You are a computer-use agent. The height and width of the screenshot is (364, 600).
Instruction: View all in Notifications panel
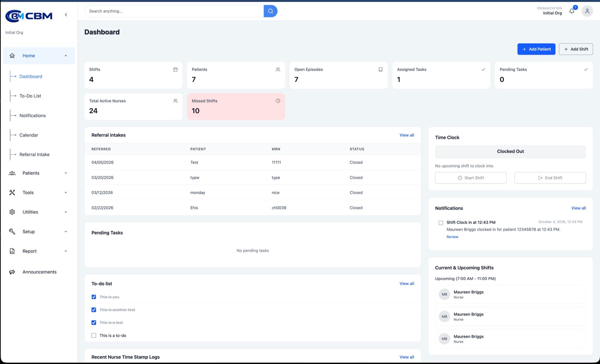[x=578, y=208]
